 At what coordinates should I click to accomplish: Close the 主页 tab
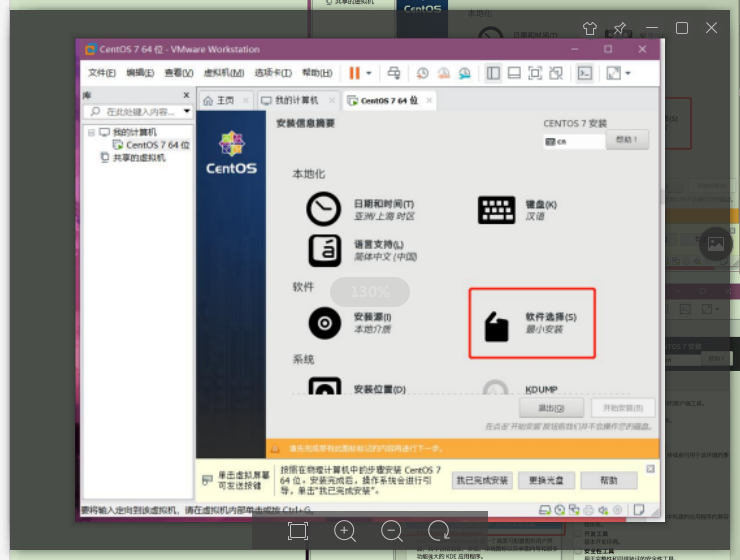[245, 100]
